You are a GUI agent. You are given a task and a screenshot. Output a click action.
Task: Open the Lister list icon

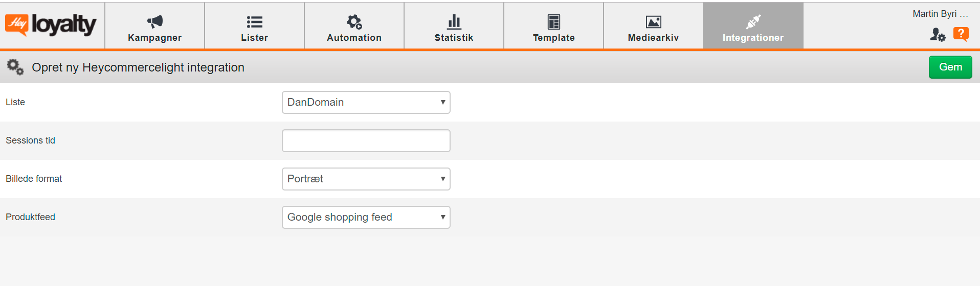[x=254, y=21]
